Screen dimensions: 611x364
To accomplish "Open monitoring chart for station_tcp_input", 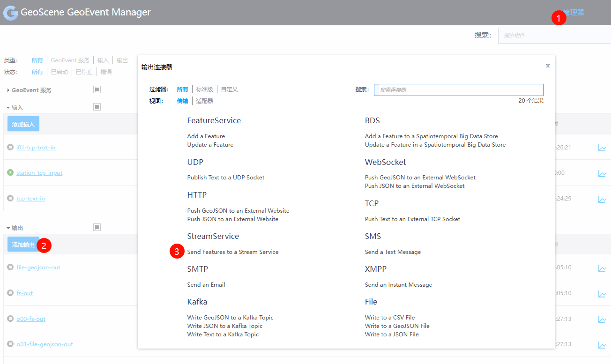I will [602, 173].
